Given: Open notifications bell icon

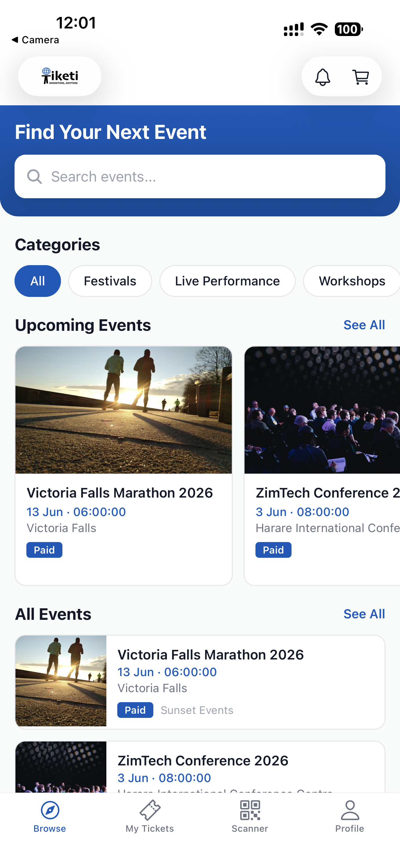Looking at the screenshot, I should pyautogui.click(x=322, y=77).
